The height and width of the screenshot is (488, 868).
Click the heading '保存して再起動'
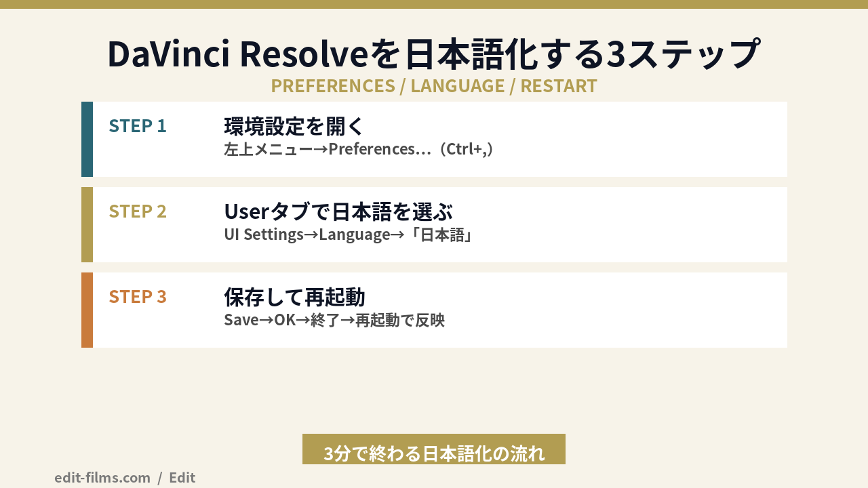pos(295,297)
